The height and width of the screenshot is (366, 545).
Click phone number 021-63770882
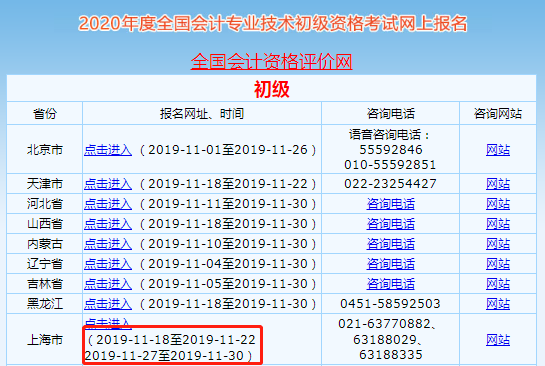click(x=384, y=324)
